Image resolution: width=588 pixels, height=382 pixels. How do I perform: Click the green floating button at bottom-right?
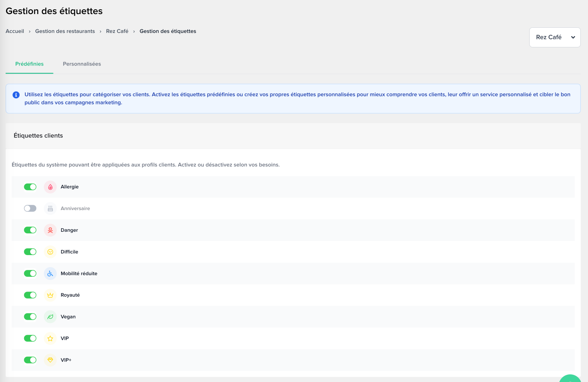tap(570, 379)
